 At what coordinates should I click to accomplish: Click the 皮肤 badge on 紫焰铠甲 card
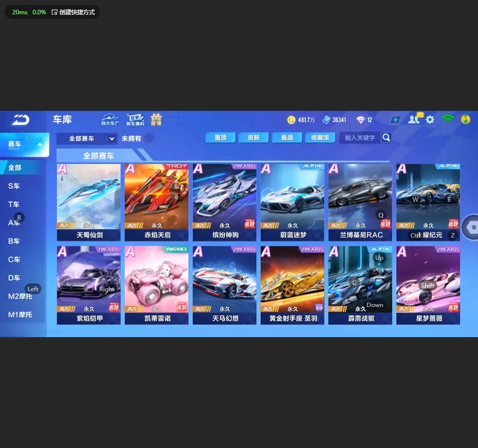tap(114, 308)
